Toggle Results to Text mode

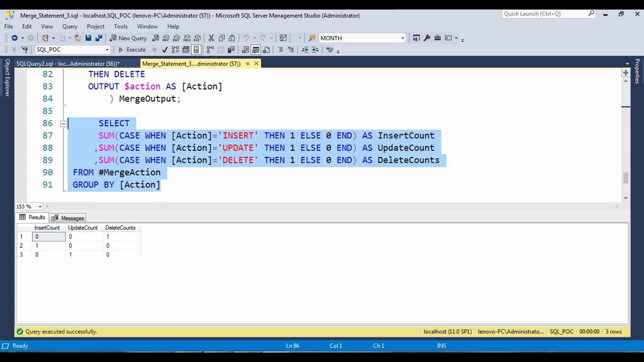(245, 50)
